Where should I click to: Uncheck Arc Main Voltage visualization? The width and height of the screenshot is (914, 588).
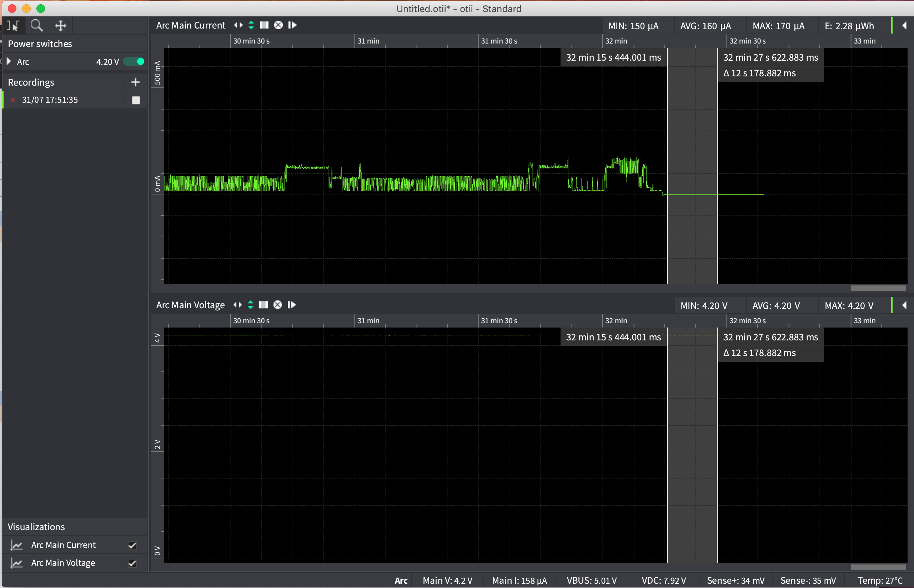[x=132, y=563]
